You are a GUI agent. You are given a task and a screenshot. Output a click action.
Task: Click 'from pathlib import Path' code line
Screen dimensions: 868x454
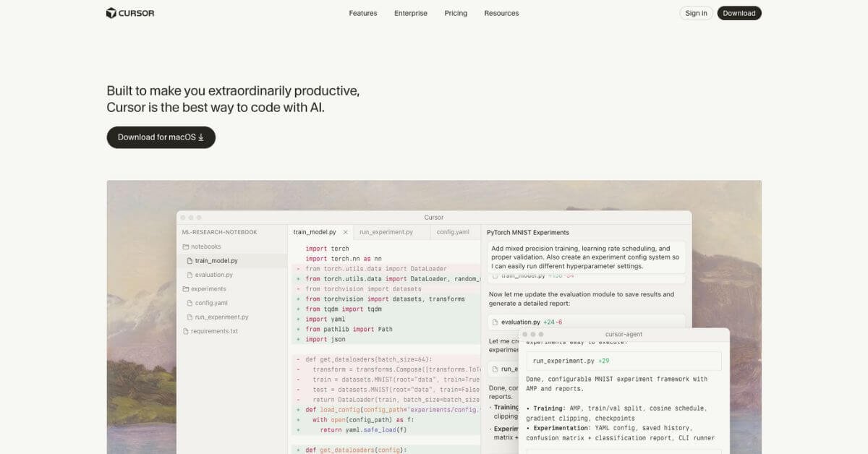coord(349,329)
